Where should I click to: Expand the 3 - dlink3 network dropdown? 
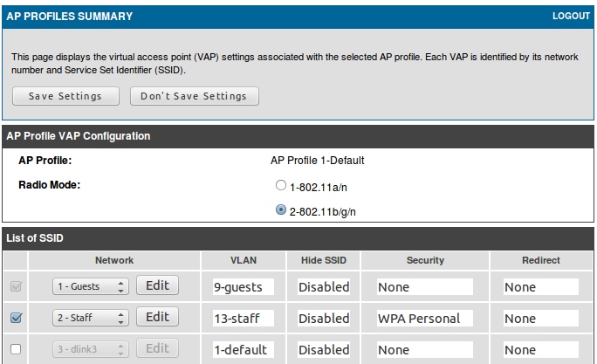coord(89,349)
